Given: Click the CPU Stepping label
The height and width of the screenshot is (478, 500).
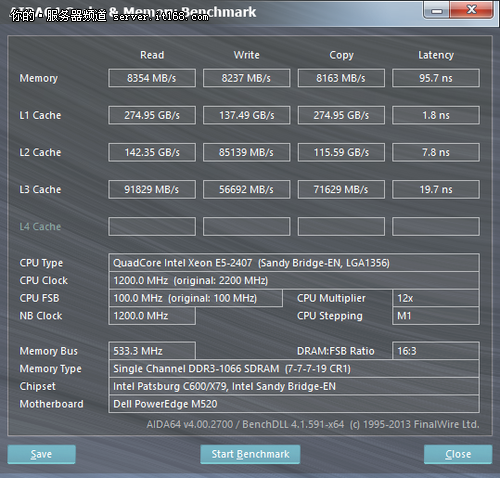Looking at the screenshot, I should coord(330,316).
